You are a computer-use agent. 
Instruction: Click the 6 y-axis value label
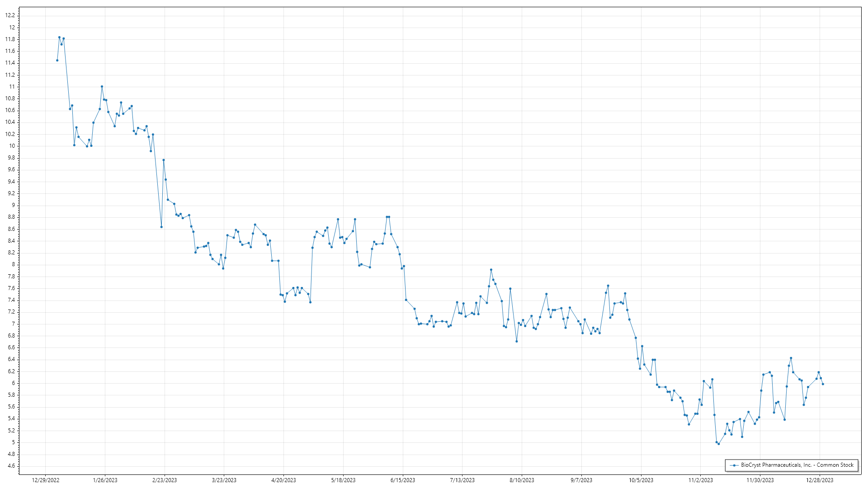13,383
